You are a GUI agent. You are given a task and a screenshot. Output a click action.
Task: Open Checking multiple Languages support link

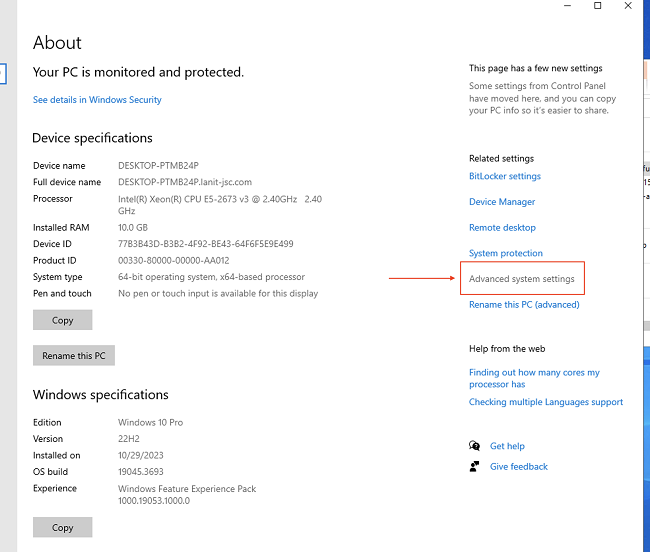[x=546, y=402]
